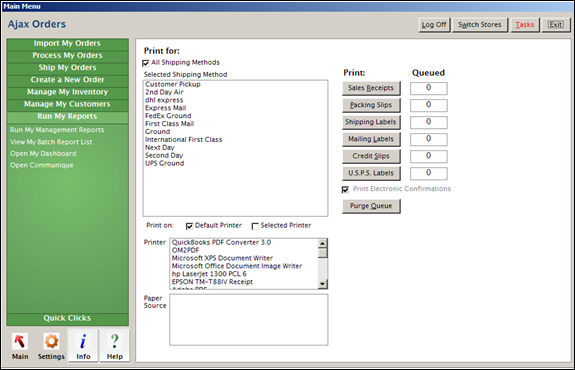
Task: Open Run My Reports menu section
Action: click(x=67, y=116)
